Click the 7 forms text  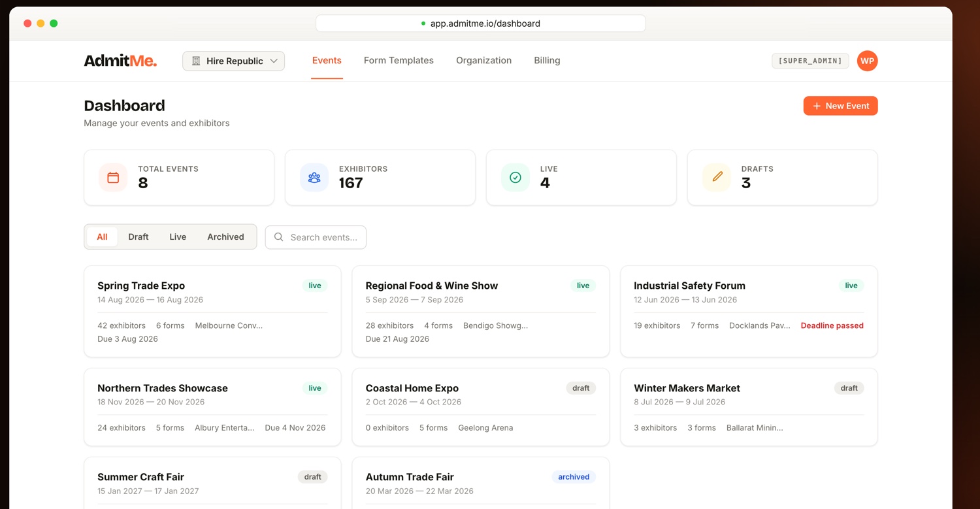[704, 325]
